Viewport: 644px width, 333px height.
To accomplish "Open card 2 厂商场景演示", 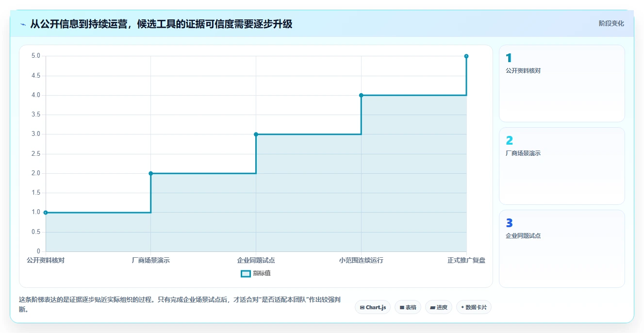I will pyautogui.click(x=561, y=166).
